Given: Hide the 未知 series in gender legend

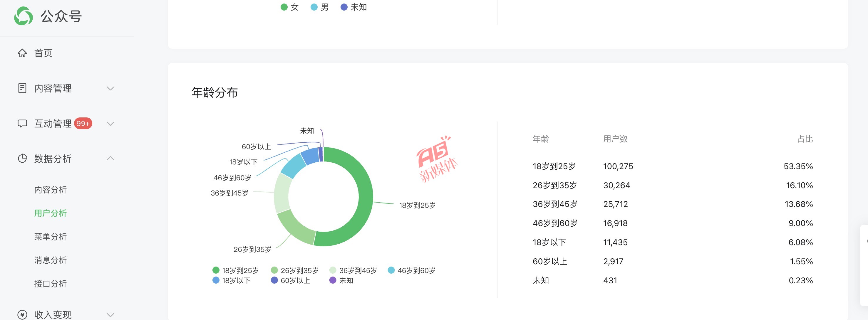Looking at the screenshot, I should point(353,7).
